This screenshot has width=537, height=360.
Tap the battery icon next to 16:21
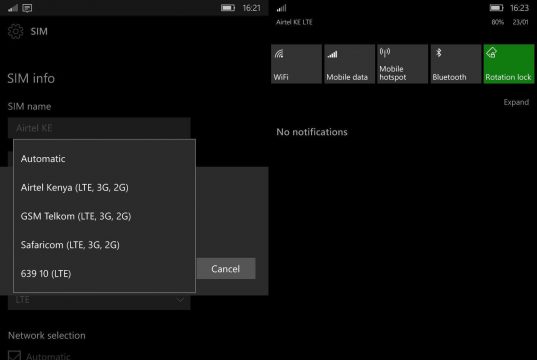tap(228, 8)
